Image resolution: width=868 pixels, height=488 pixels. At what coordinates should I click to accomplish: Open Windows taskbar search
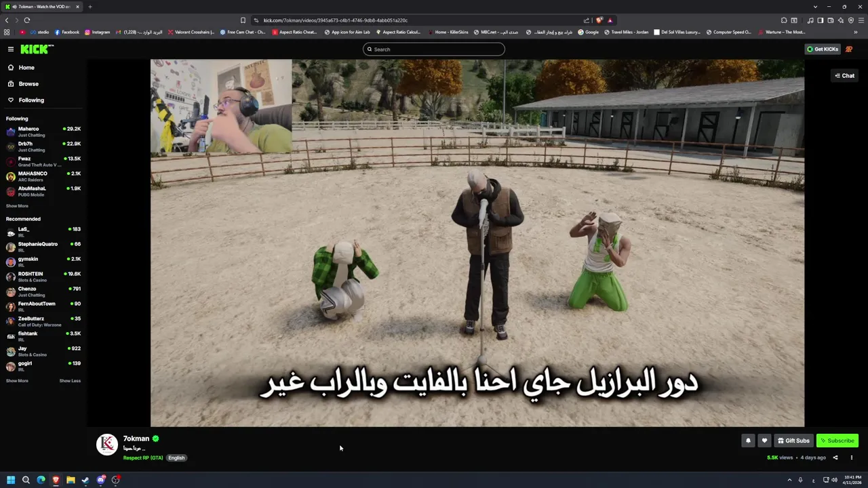(x=26, y=480)
